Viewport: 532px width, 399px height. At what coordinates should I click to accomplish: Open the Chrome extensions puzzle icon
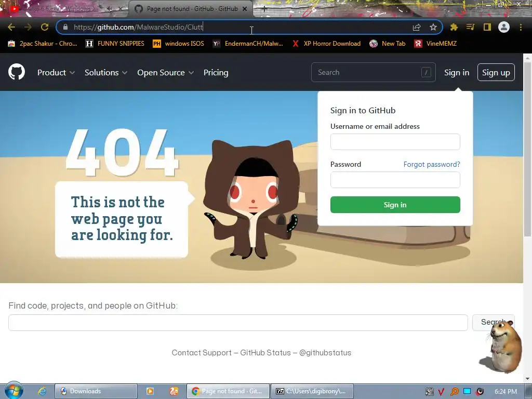tap(454, 27)
